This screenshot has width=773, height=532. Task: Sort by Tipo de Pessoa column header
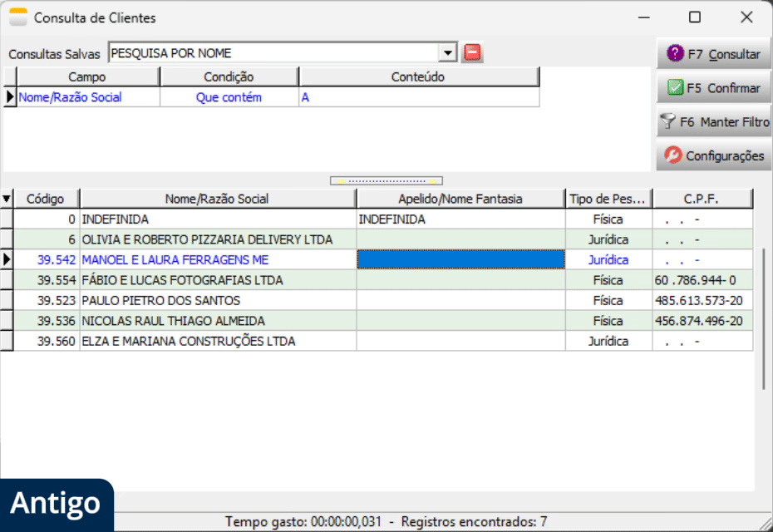pos(608,199)
